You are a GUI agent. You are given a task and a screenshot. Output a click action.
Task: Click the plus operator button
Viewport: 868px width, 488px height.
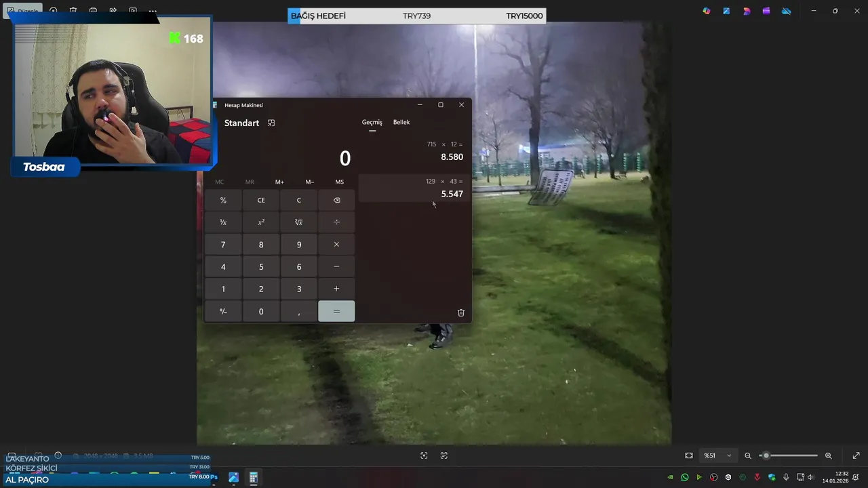pyautogui.click(x=336, y=289)
